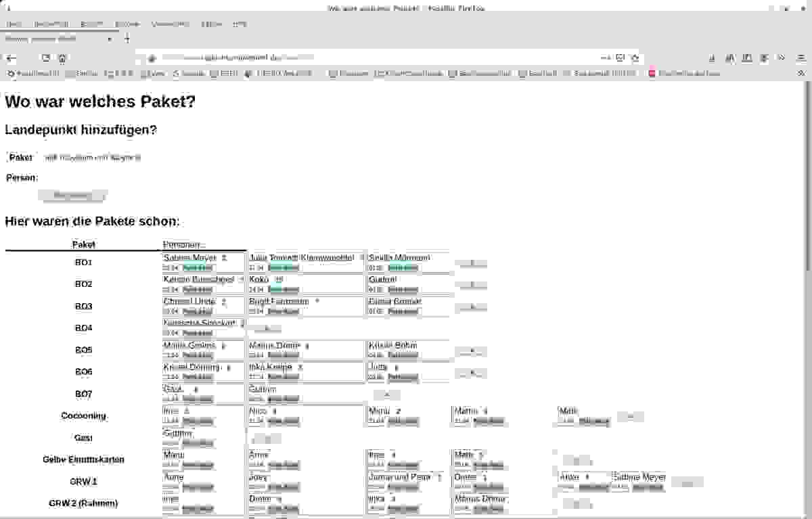Image resolution: width=812 pixels, height=519 pixels.
Task: Show more toolbar tools via double chevron
Action: pos(781,58)
